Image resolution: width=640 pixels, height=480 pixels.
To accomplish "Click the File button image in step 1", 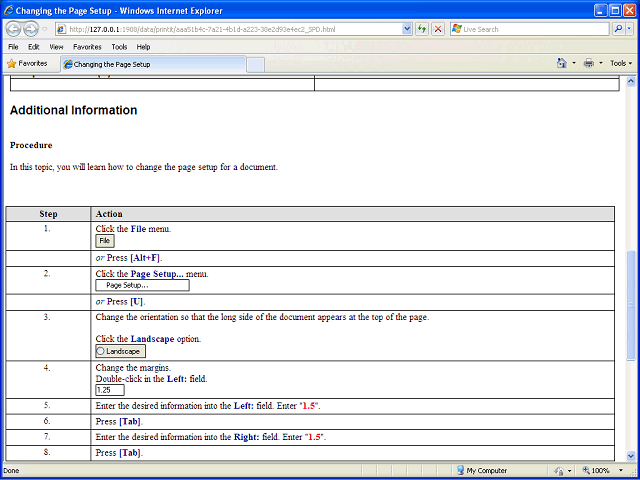I will pyautogui.click(x=105, y=241).
